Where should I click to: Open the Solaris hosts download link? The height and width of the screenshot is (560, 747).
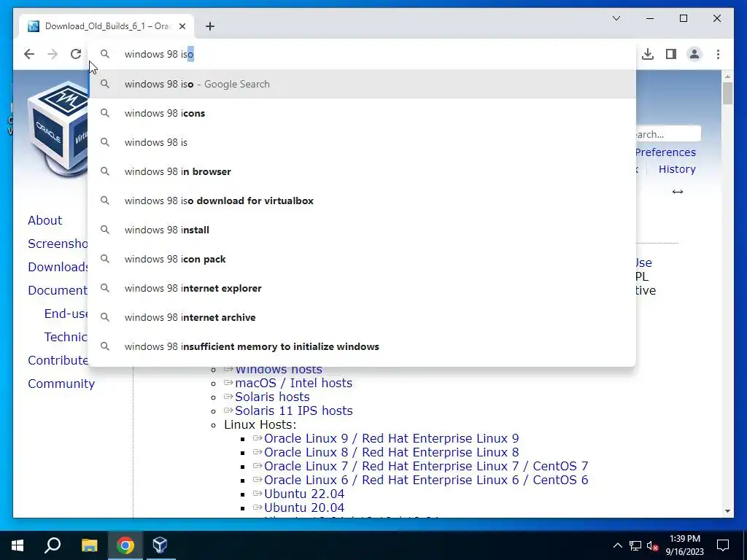(x=272, y=397)
